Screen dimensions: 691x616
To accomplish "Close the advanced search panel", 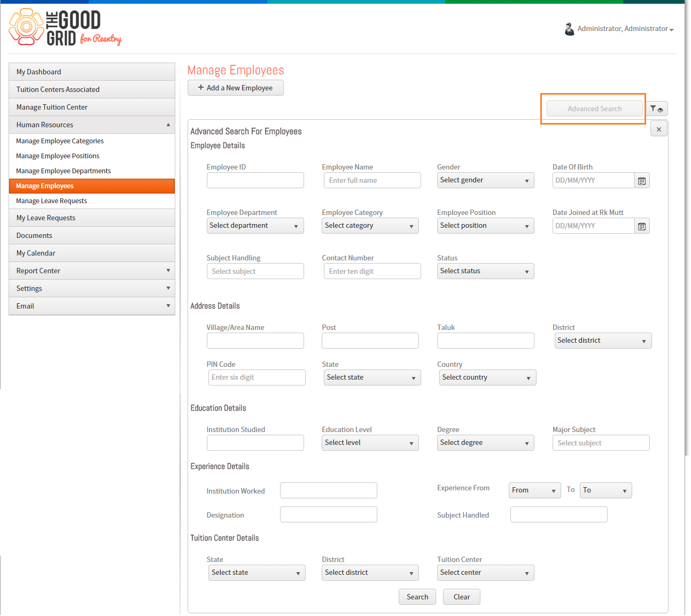I will point(659,129).
